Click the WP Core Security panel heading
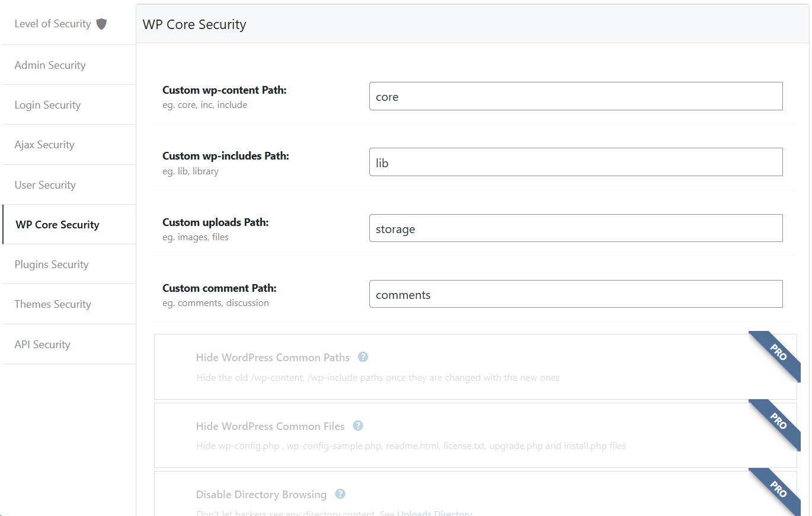The height and width of the screenshot is (516, 812). pos(194,25)
